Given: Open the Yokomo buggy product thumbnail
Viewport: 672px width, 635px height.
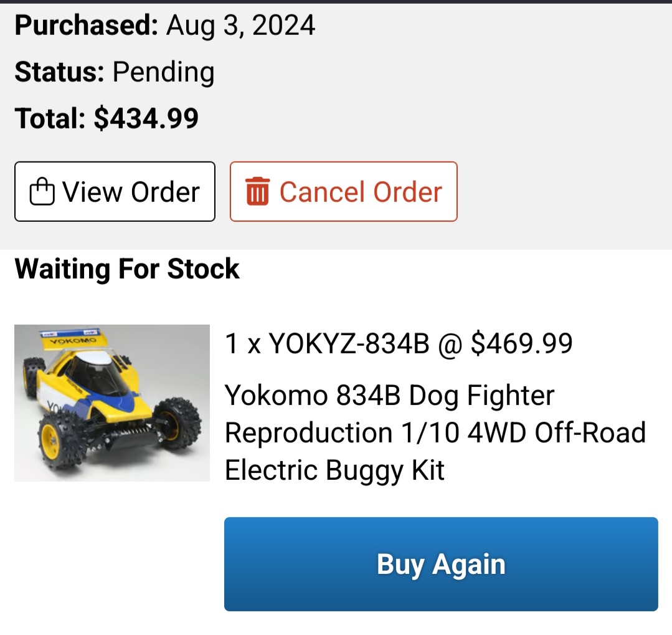Looking at the screenshot, I should [112, 403].
